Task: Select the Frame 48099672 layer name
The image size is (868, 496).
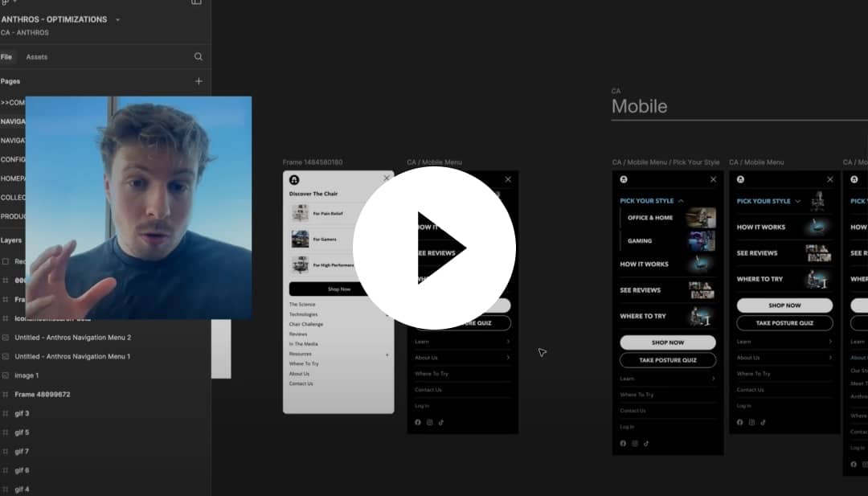Action: point(42,395)
